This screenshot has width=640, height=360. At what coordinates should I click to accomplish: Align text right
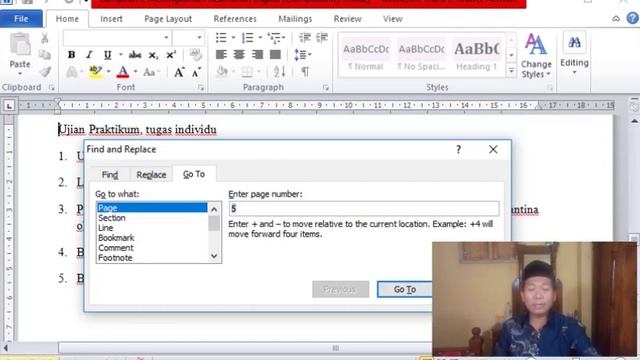coord(258,55)
